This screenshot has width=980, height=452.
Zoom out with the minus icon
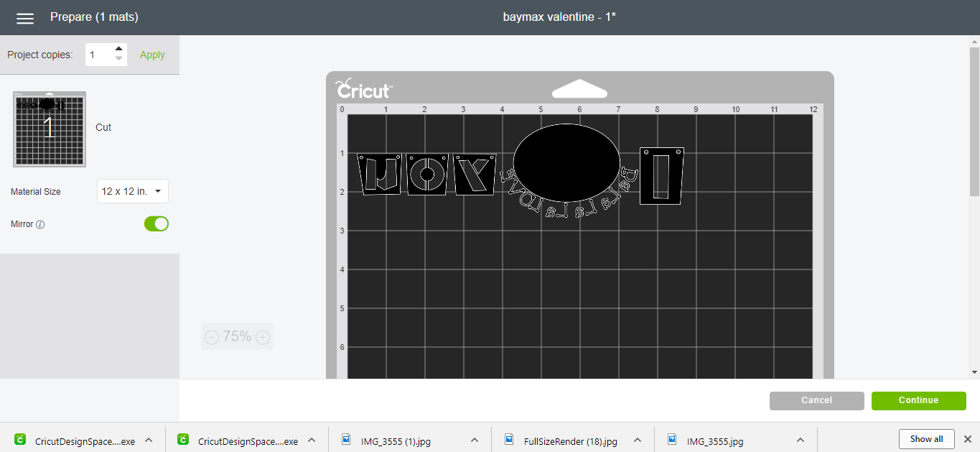[x=212, y=337]
